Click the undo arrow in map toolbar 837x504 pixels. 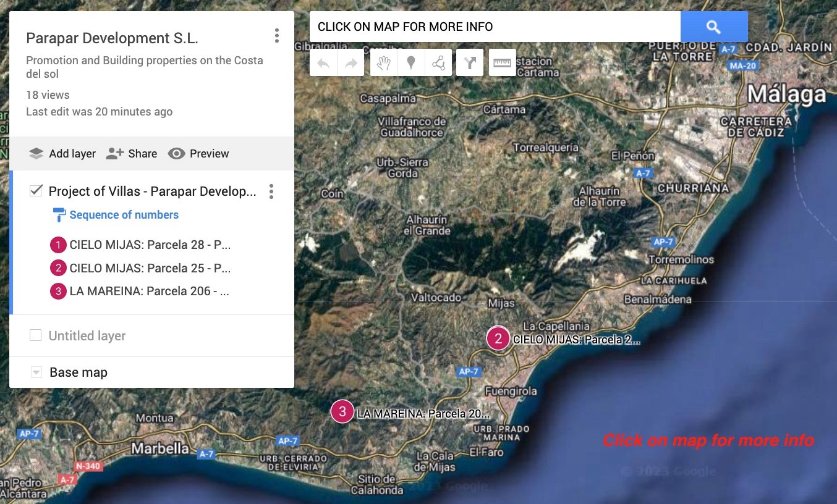click(323, 63)
